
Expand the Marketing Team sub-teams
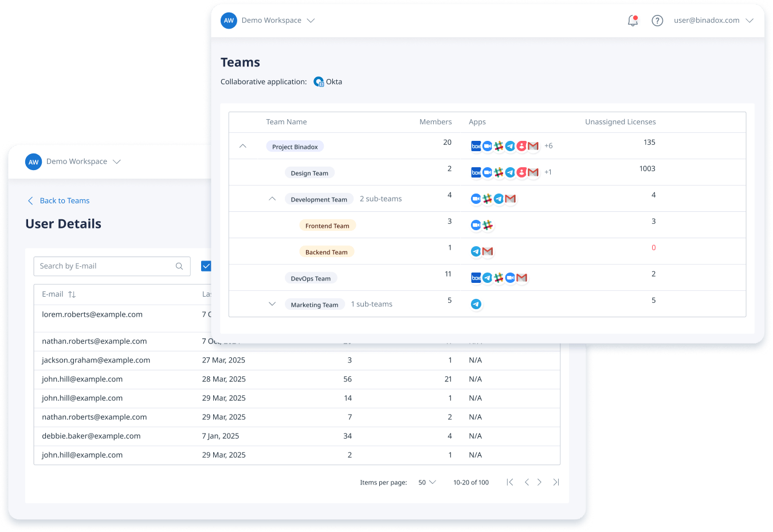pyautogui.click(x=272, y=304)
